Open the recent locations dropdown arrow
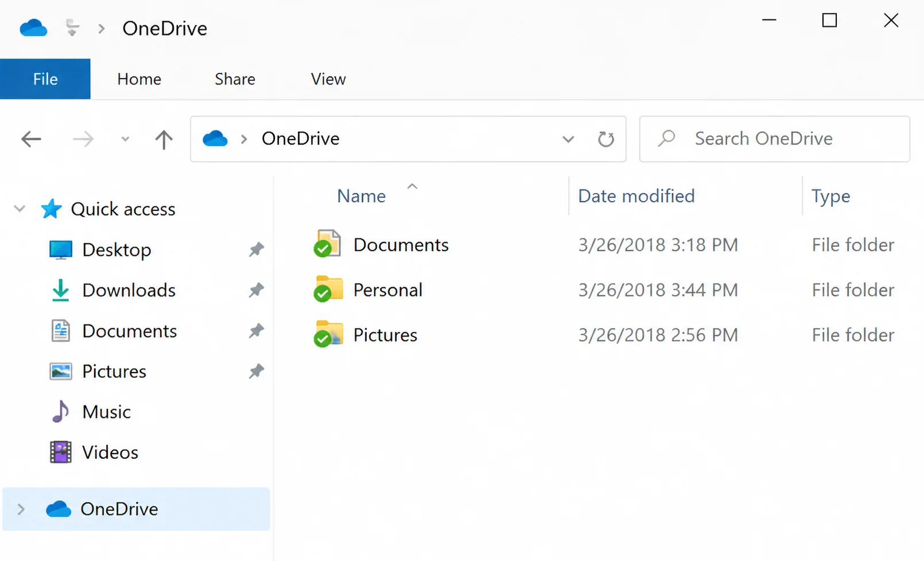The width and height of the screenshot is (924, 561). pos(125,139)
